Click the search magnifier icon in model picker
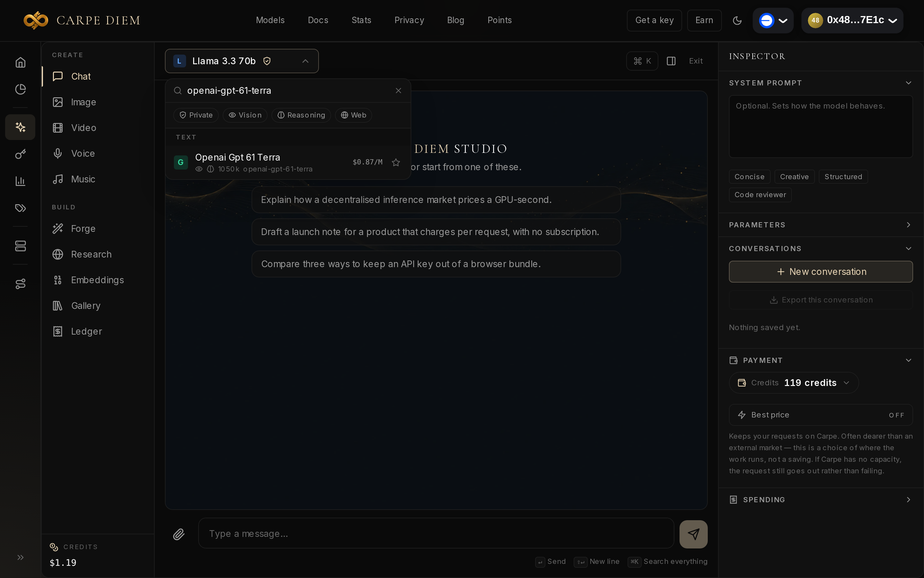The height and width of the screenshot is (578, 924). [177, 91]
